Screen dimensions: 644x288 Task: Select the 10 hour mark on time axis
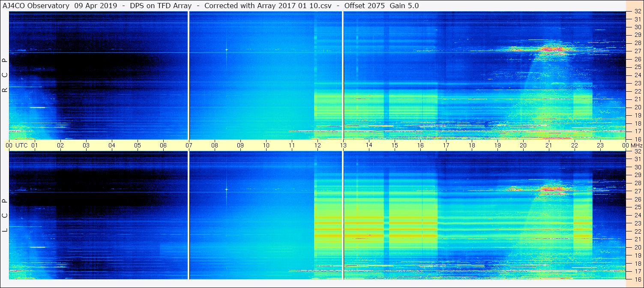(266, 145)
